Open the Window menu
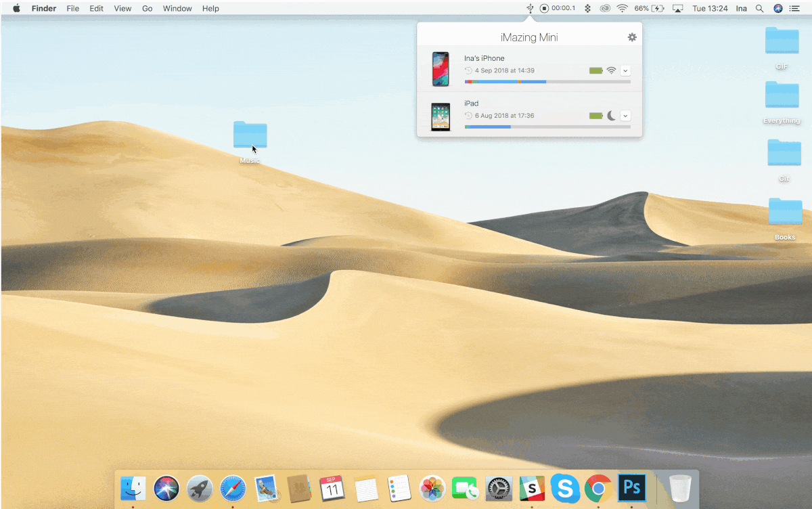Viewport: 812px width, 509px height. 177,8
